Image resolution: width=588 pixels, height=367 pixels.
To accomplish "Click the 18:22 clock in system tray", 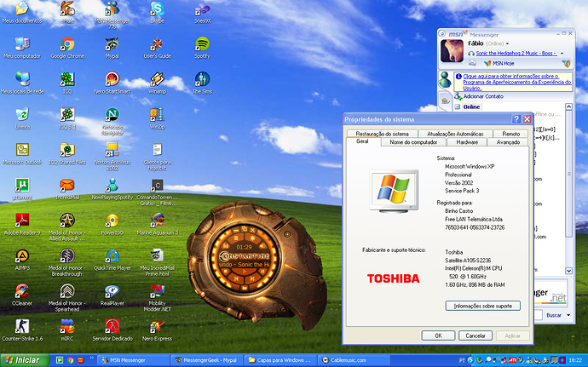I will point(575,360).
